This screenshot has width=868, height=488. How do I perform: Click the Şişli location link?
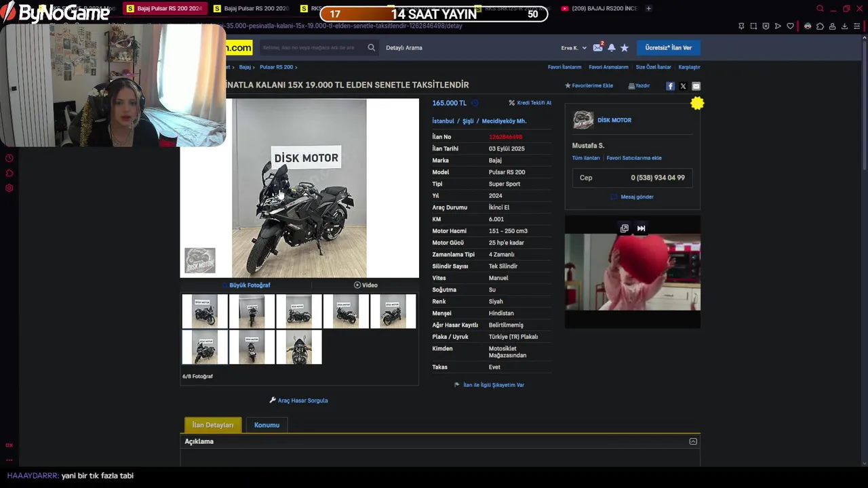(x=468, y=121)
